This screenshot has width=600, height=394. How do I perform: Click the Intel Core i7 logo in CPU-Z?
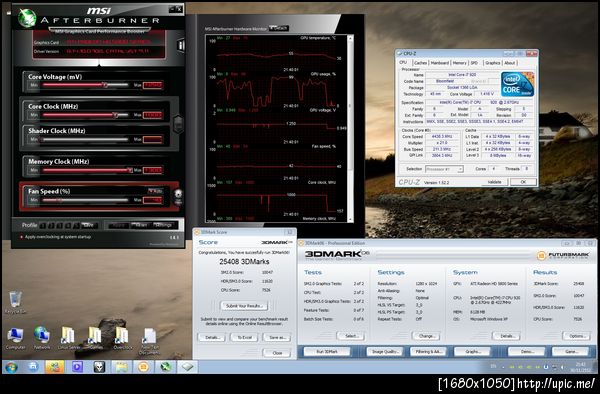point(517,85)
